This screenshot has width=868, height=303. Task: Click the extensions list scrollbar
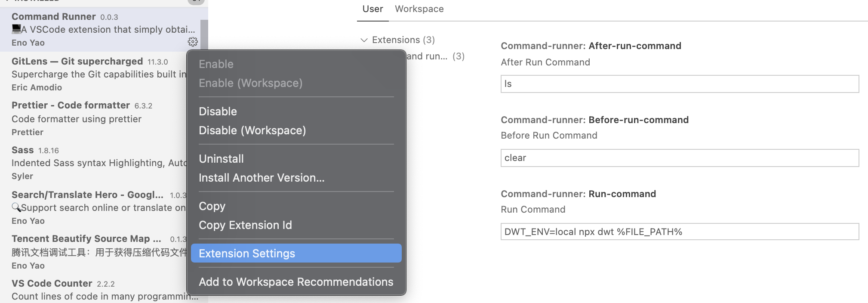pyautogui.click(x=204, y=35)
